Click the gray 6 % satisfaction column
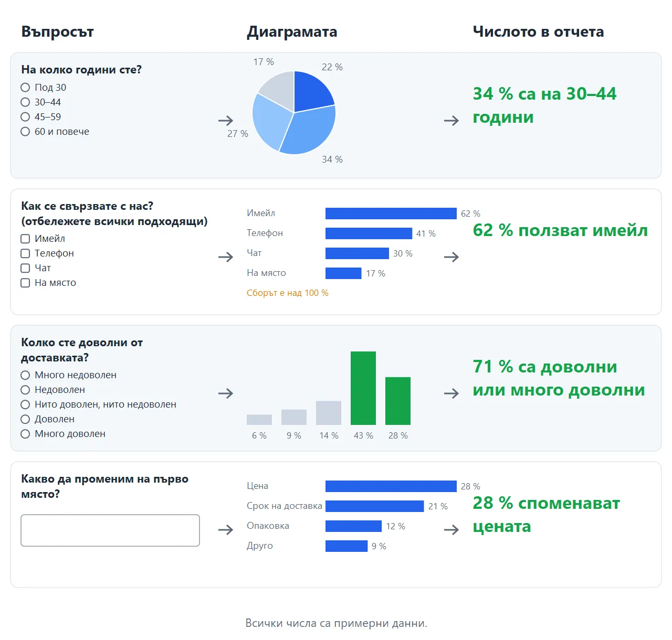This screenshot has height=640, width=672. click(x=259, y=420)
